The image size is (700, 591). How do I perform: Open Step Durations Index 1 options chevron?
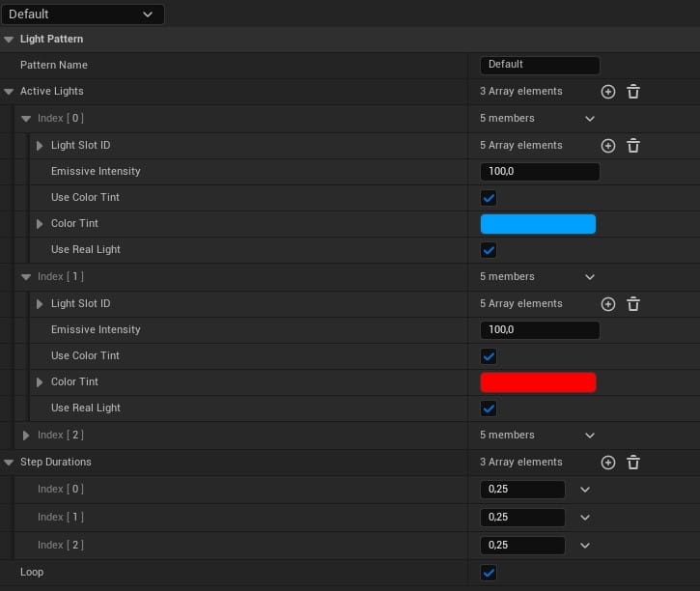(x=585, y=518)
